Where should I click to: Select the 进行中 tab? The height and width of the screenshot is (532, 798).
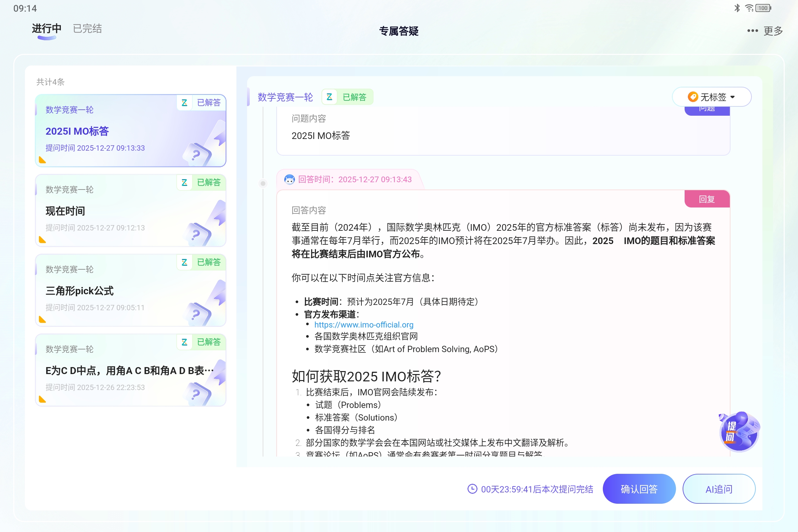coord(46,29)
